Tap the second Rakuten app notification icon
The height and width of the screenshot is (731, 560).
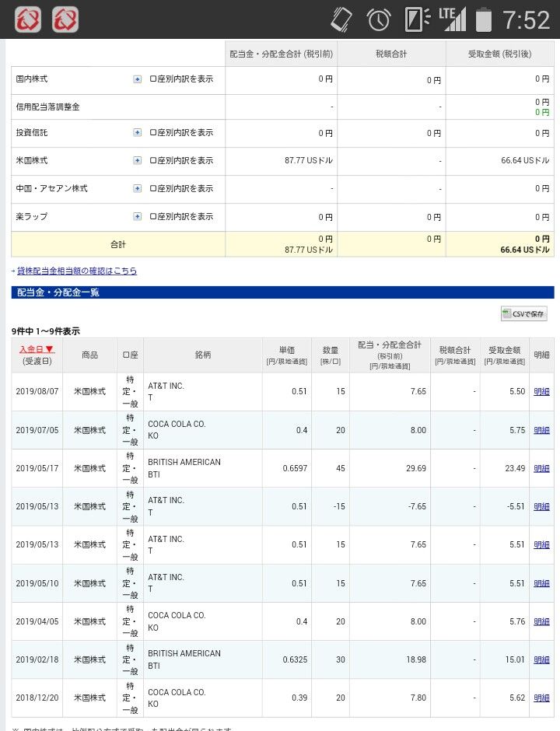click(x=65, y=19)
